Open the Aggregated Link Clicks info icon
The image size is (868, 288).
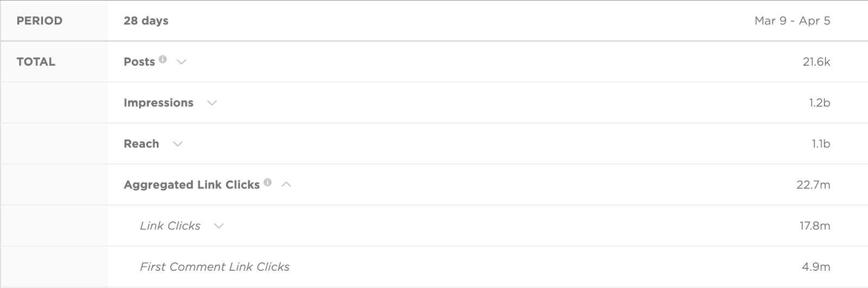(x=267, y=182)
